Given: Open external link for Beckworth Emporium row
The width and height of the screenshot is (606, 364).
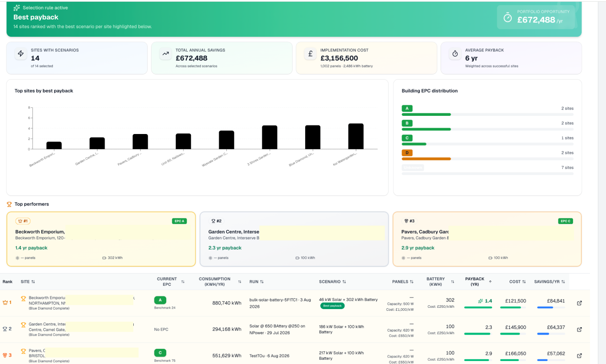Looking at the screenshot, I should 580,303.
